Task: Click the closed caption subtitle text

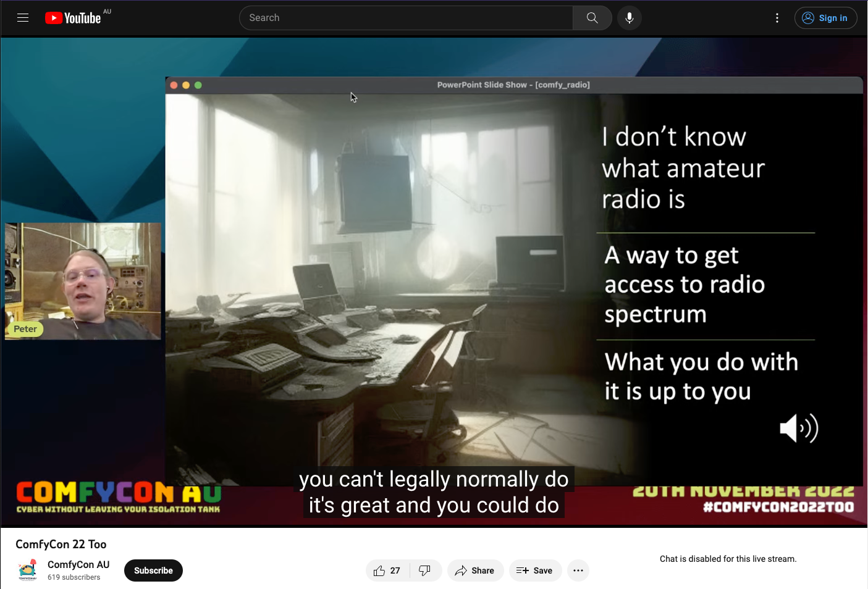Action: (x=434, y=492)
